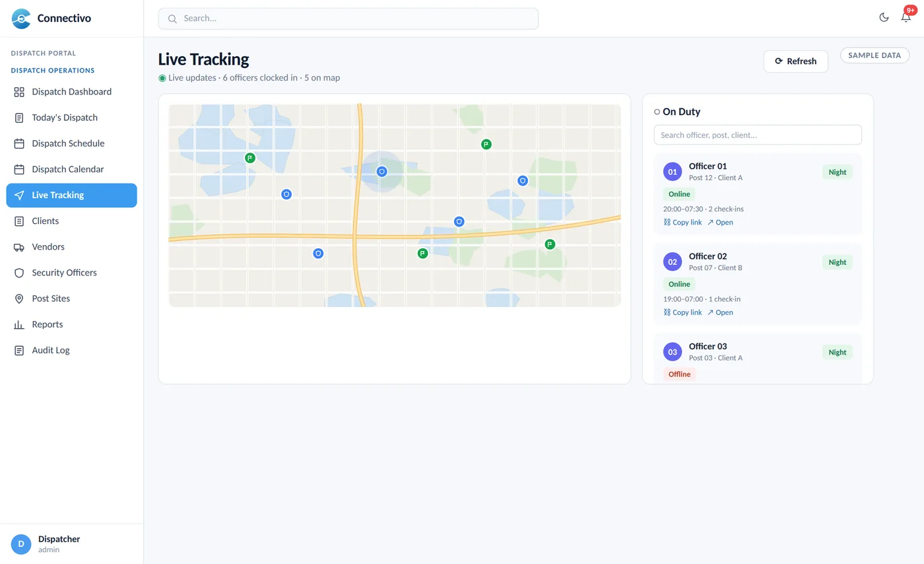Click the 20:00–07:30 · 2 check-ins text
The image size is (924, 564).
pyautogui.click(x=704, y=209)
